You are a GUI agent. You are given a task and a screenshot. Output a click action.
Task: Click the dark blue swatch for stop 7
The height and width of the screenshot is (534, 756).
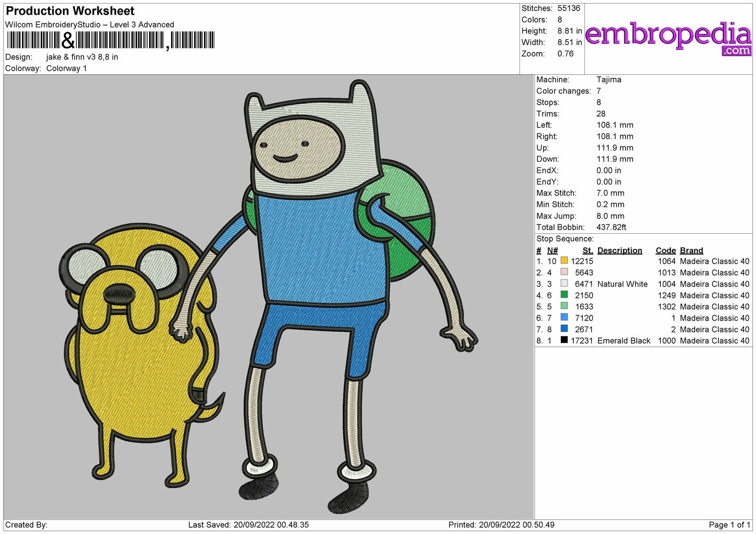click(564, 329)
